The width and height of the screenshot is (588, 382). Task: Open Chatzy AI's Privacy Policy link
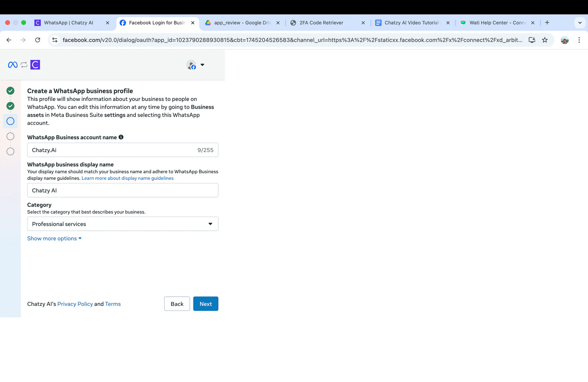point(75,304)
